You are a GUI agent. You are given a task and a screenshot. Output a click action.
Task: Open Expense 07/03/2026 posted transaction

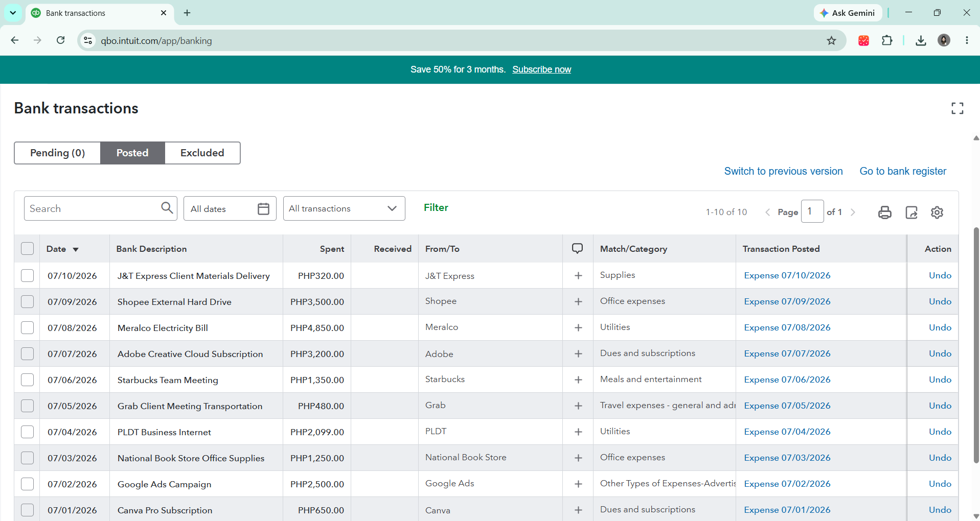point(787,458)
